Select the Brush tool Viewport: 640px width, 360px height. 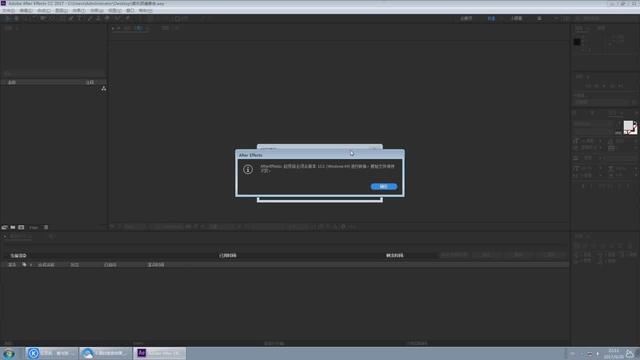click(x=90, y=19)
